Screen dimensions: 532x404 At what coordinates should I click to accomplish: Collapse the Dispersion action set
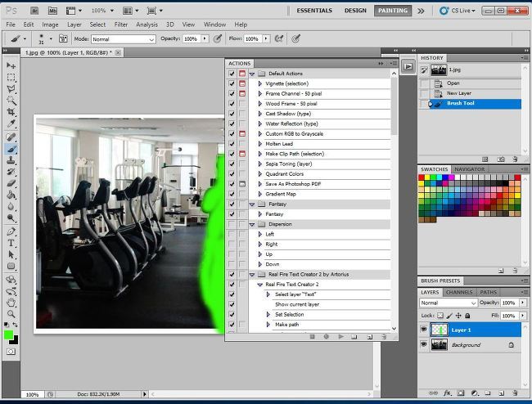252,224
